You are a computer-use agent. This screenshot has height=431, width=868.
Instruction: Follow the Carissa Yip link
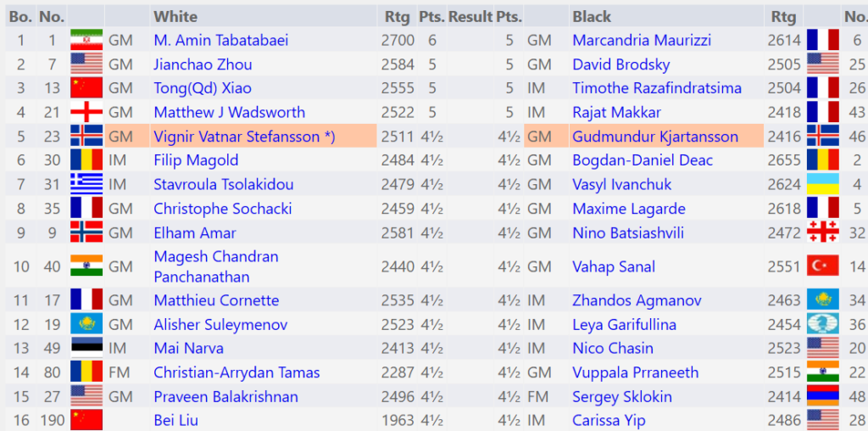[x=609, y=420]
